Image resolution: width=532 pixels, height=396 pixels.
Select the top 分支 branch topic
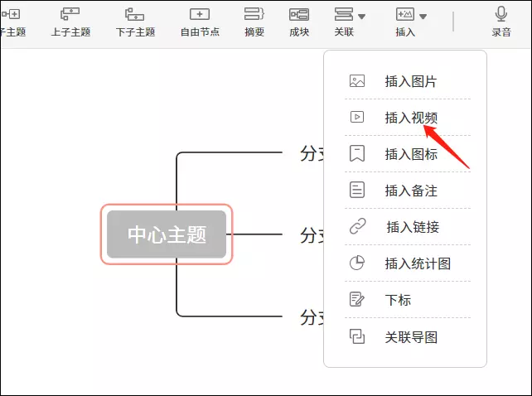coord(311,153)
